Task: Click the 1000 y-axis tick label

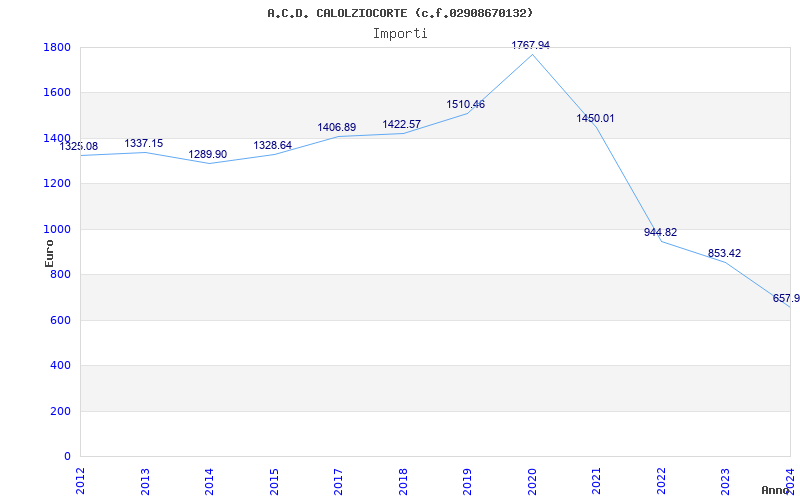Action: [57, 230]
